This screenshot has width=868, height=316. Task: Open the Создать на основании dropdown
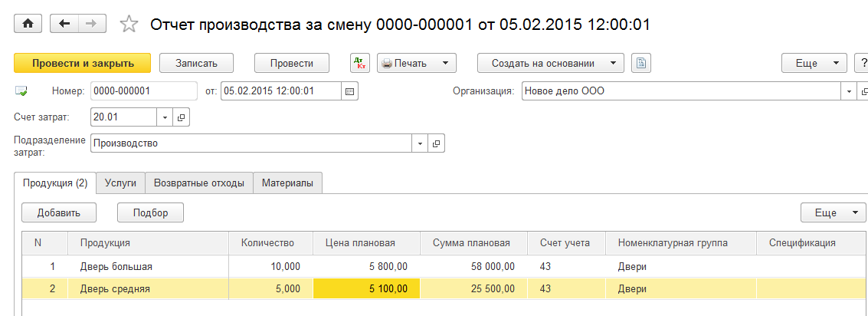click(x=550, y=64)
